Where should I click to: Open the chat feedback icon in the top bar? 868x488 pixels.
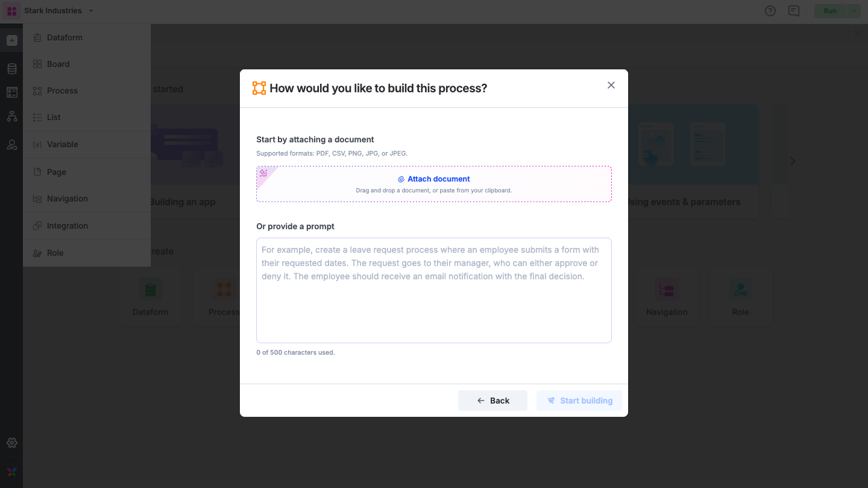coord(794,11)
